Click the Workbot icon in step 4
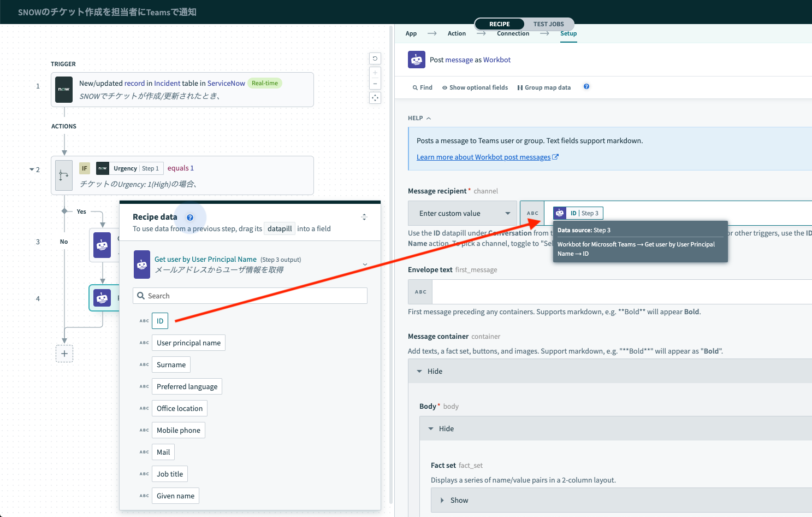 (x=102, y=298)
